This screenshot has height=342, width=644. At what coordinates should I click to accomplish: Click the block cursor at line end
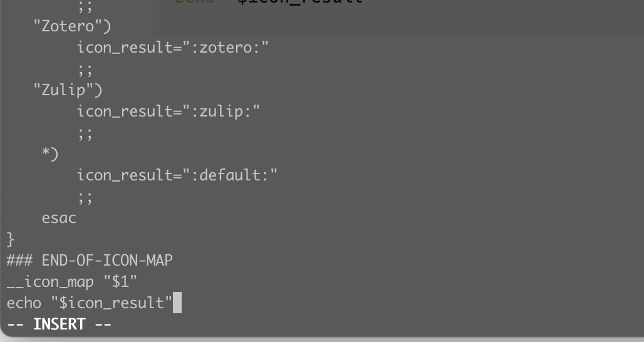point(177,303)
